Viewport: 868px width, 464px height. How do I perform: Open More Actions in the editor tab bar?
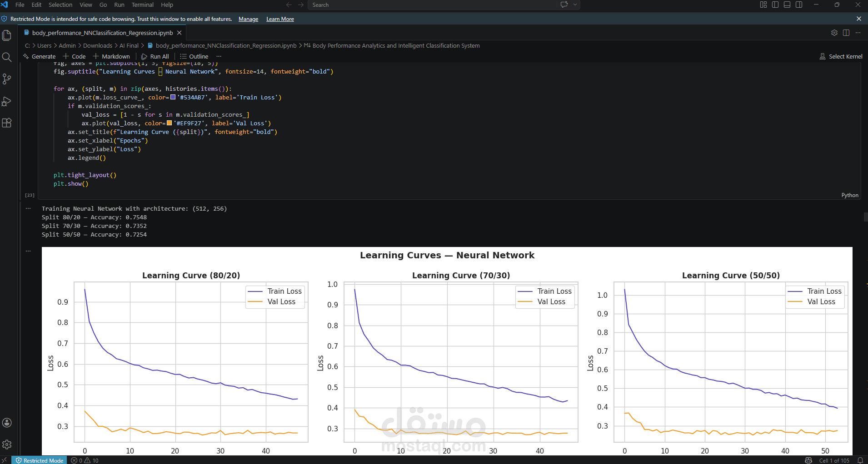(858, 33)
